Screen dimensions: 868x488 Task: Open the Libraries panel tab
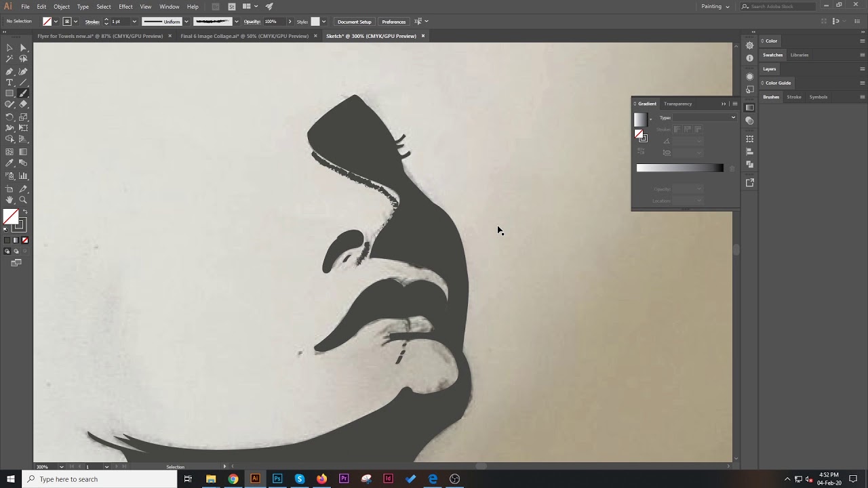[799, 55]
